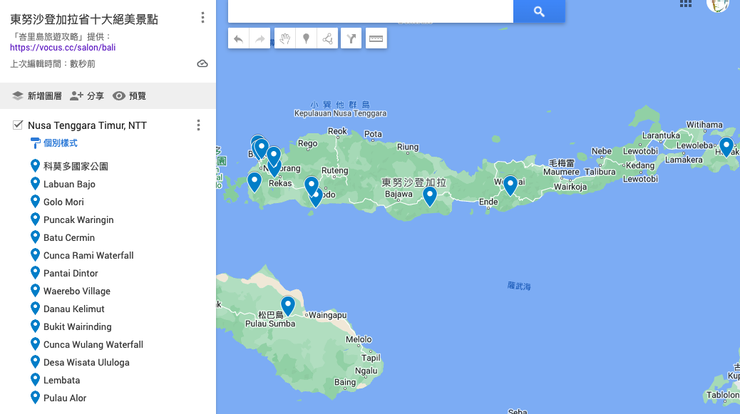Screen dimensions: 740x414
Task: Uncheck the Nusa Tenggara Timur layer checkbox
Action: tap(18, 125)
